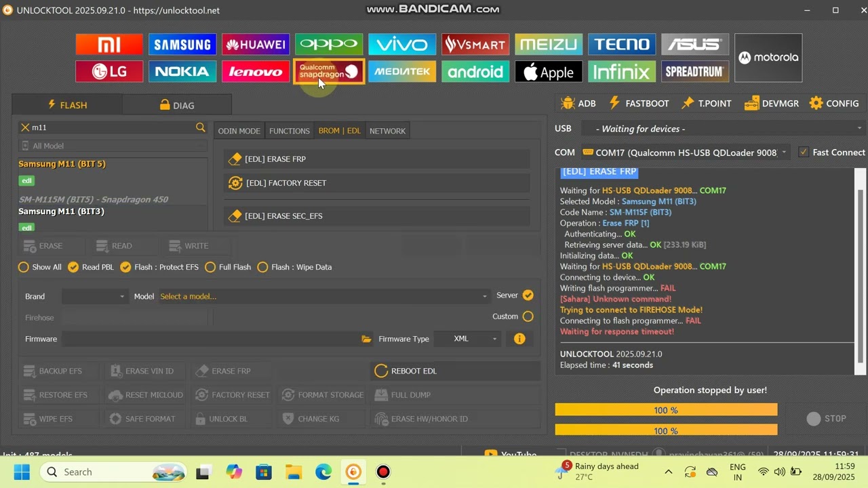The image size is (868, 488).
Task: Switch to the DIAG tab
Action: 177,105
